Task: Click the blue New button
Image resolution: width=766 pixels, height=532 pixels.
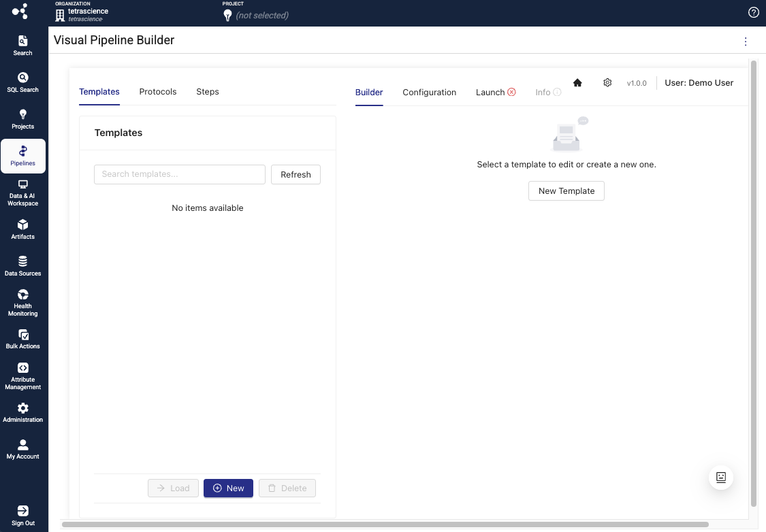Action: [228, 488]
